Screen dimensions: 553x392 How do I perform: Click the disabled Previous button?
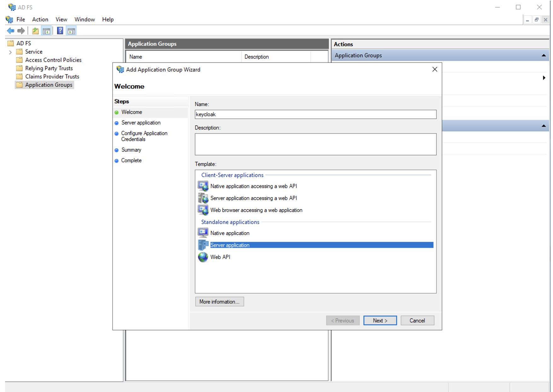click(343, 320)
